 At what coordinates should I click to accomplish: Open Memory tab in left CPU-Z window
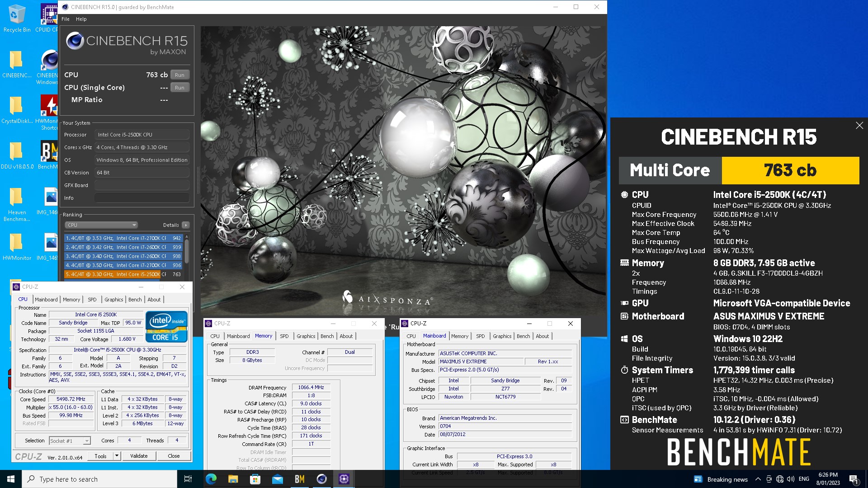[x=71, y=300]
